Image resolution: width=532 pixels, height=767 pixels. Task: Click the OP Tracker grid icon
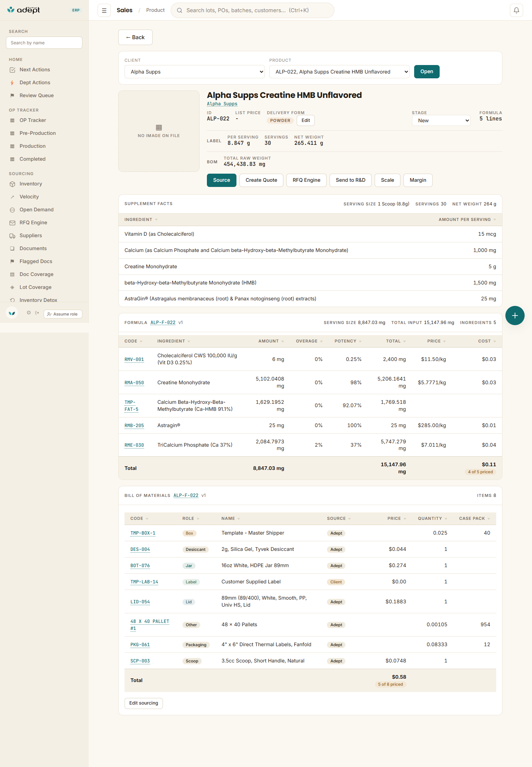coord(12,120)
